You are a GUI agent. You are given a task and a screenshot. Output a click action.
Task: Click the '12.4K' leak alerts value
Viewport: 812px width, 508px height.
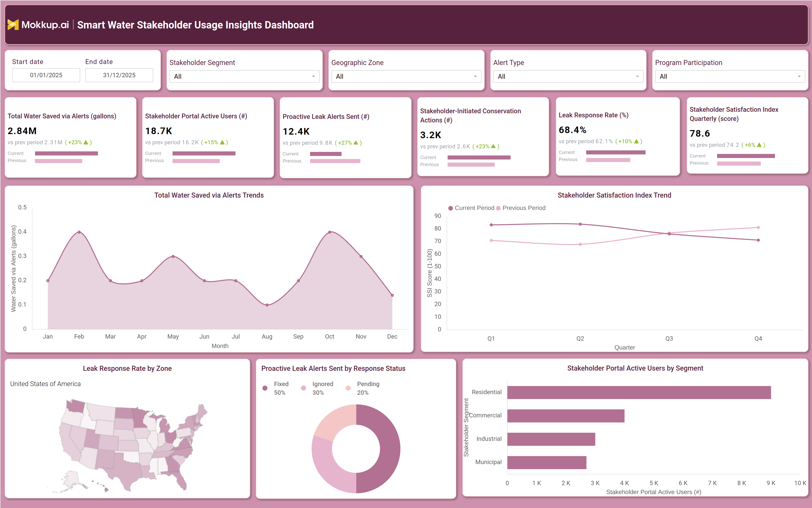tap(296, 132)
